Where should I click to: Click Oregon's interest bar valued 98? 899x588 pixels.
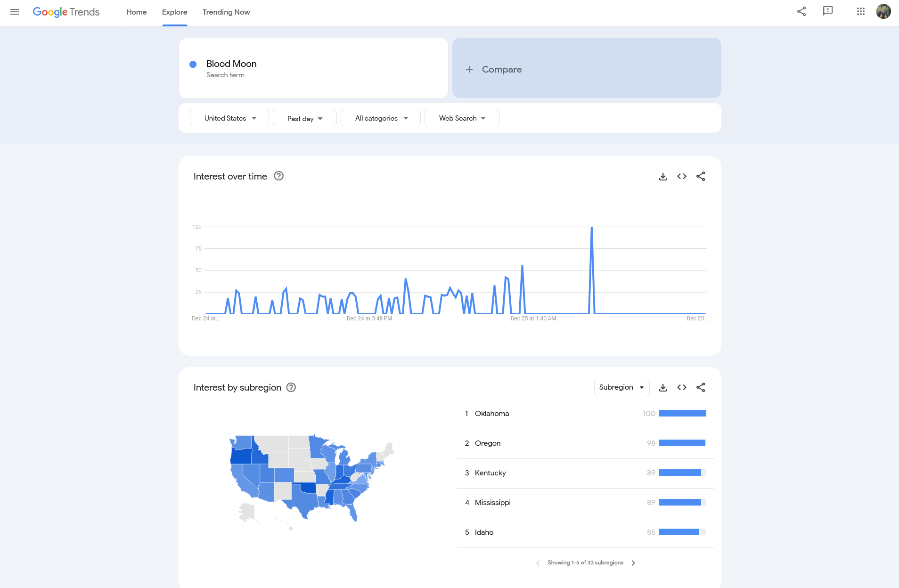click(682, 443)
